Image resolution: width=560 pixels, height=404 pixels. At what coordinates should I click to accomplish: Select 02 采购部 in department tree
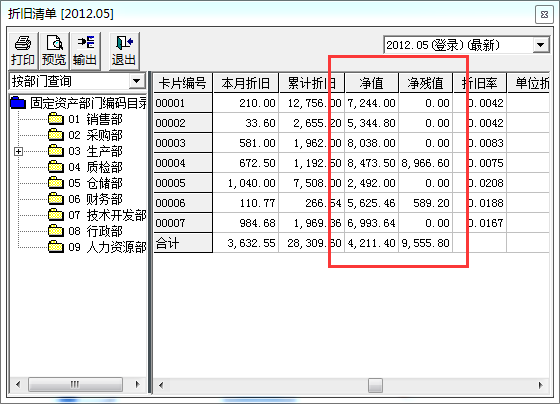pyautogui.click(x=95, y=135)
